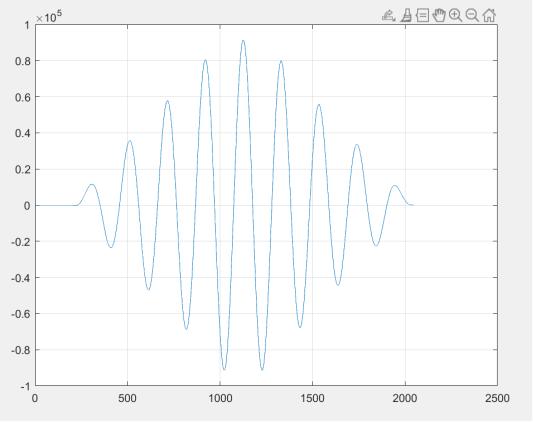This screenshot has width=533, height=422.
Task: Select the waveform's tallest central peak
Action: pyautogui.click(x=243, y=41)
